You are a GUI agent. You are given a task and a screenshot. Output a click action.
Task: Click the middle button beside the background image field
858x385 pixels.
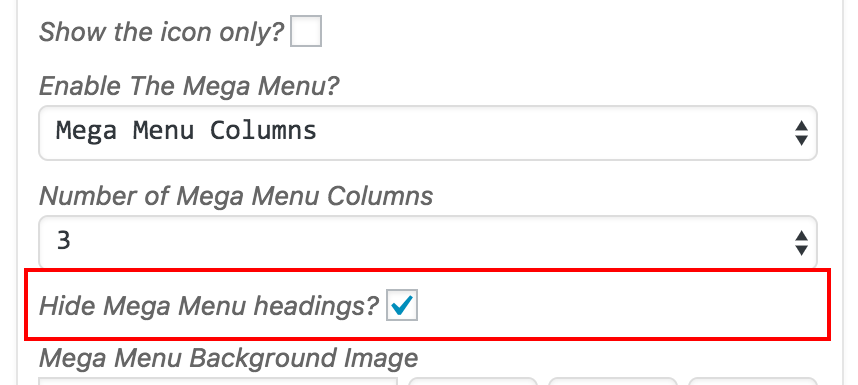point(613,381)
